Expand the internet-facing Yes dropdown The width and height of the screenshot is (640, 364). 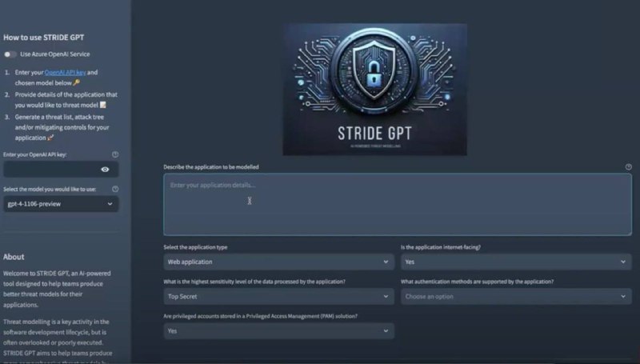[x=516, y=262]
